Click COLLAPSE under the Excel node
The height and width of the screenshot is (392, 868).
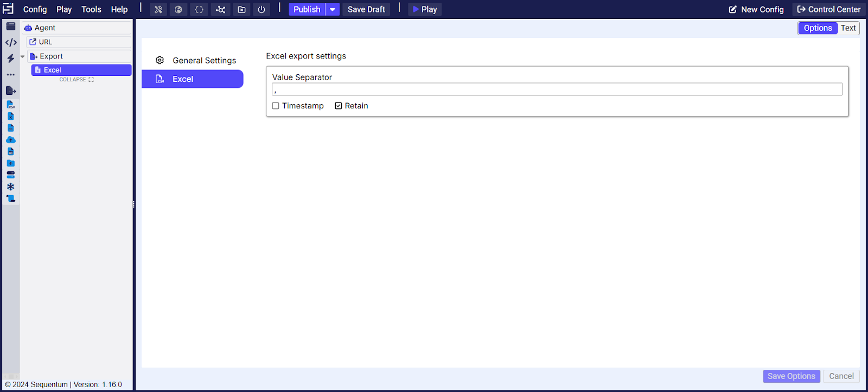point(76,80)
